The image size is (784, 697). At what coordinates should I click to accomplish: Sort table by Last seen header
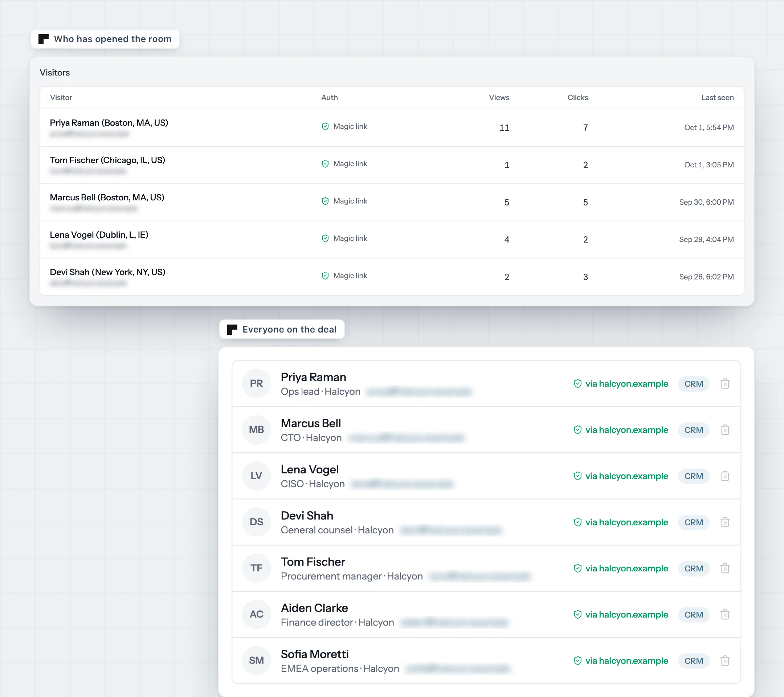click(x=717, y=97)
